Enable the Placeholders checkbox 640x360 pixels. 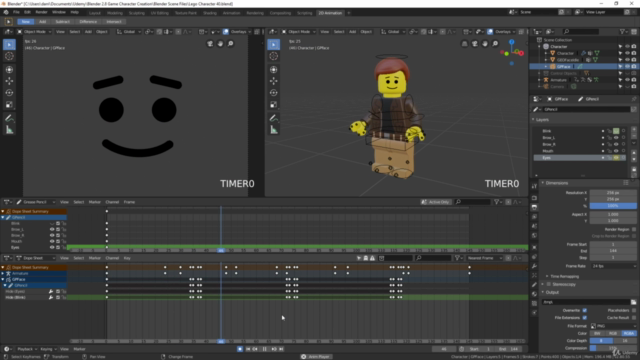click(633, 311)
